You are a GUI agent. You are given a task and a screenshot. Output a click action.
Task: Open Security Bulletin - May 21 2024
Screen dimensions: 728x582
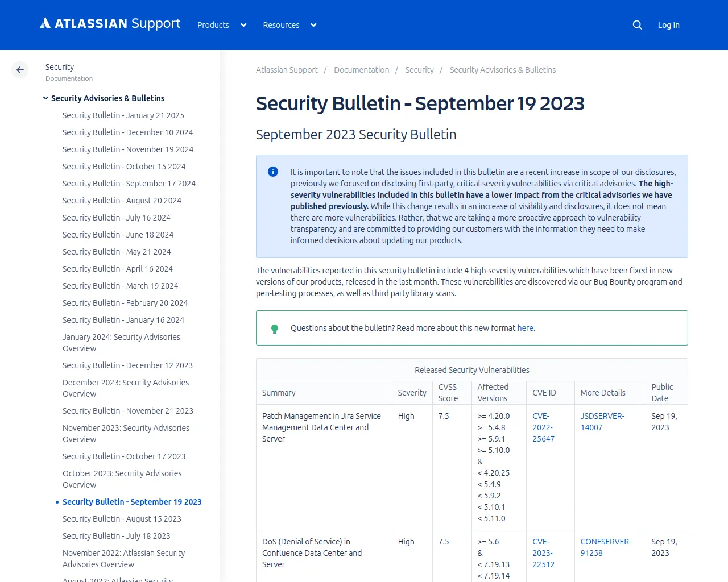tap(117, 252)
